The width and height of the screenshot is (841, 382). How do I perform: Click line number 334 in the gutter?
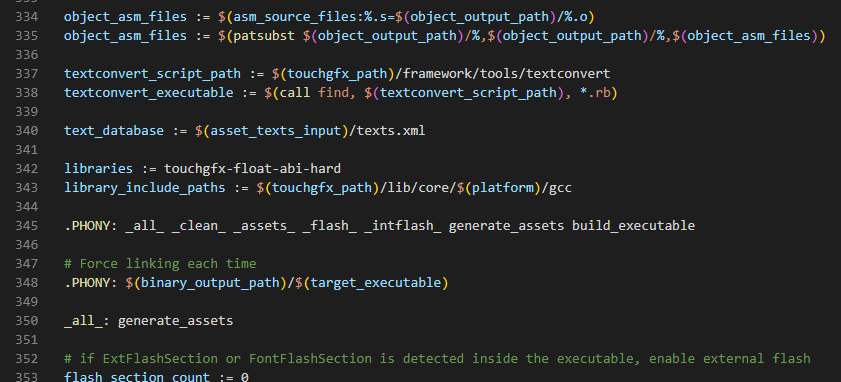[x=27, y=17]
